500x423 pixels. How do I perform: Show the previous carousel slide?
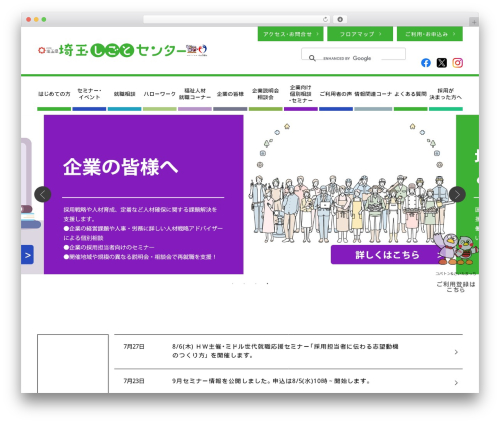(43, 194)
